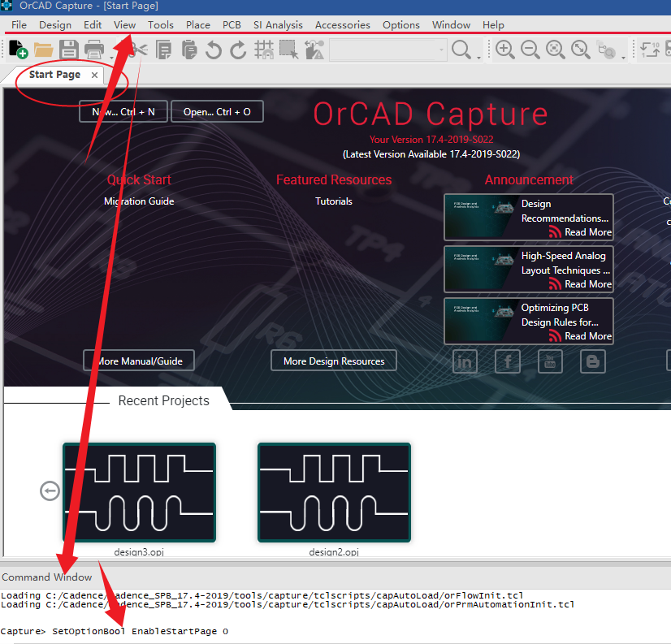Open the Edit menu
Screen dimensions: 671x644
[x=93, y=25]
